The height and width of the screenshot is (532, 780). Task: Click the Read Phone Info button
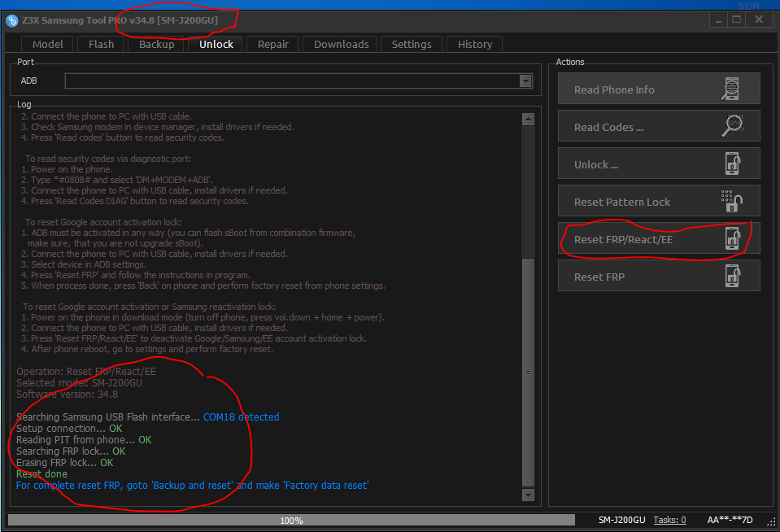tap(659, 89)
